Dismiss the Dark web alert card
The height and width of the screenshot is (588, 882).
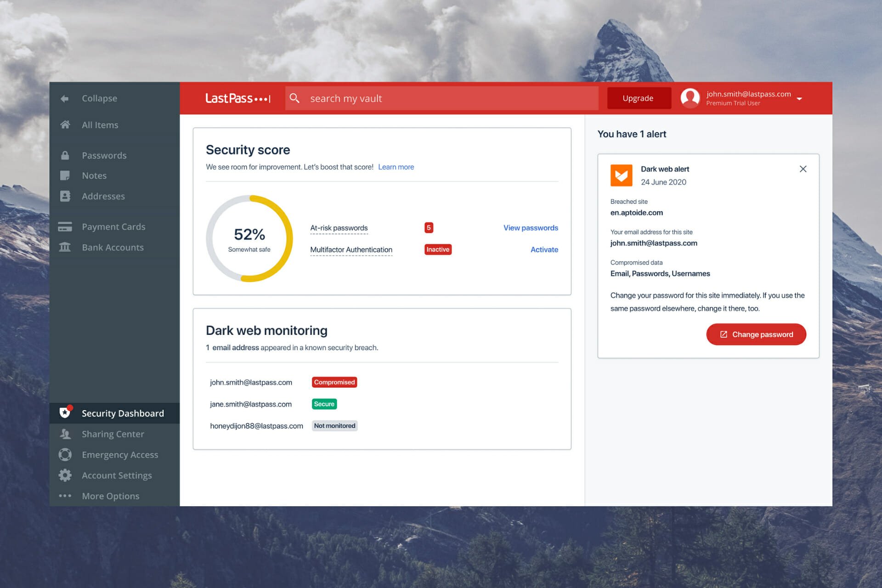point(803,169)
